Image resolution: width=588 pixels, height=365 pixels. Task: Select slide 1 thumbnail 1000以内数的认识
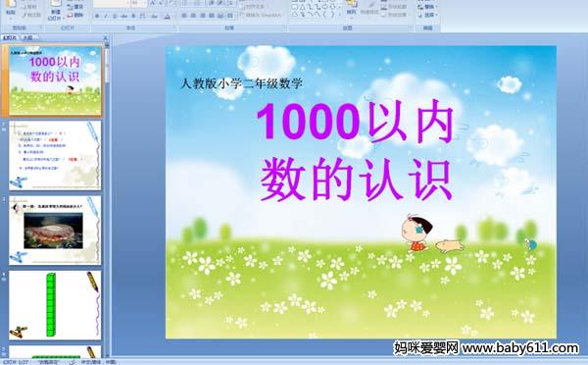(x=55, y=80)
